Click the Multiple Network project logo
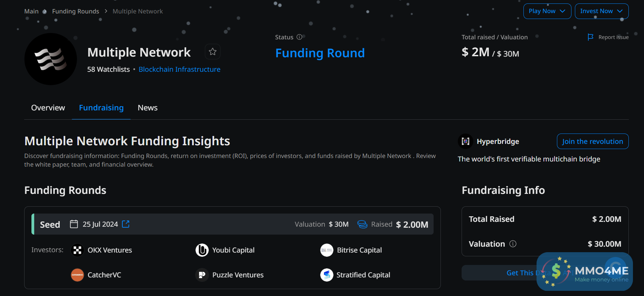The width and height of the screenshot is (644, 296). pos(51,59)
